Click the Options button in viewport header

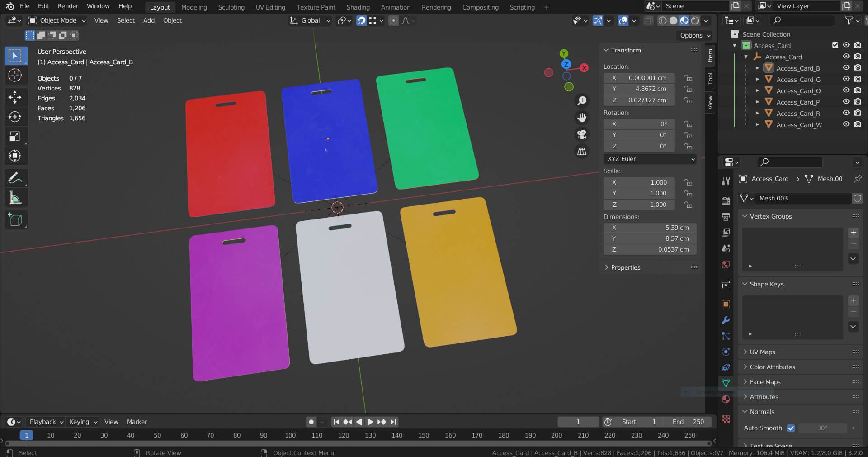tap(695, 35)
